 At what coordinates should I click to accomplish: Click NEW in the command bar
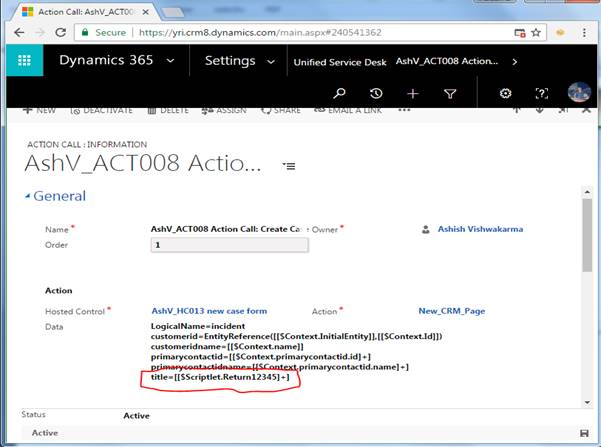coord(40,110)
